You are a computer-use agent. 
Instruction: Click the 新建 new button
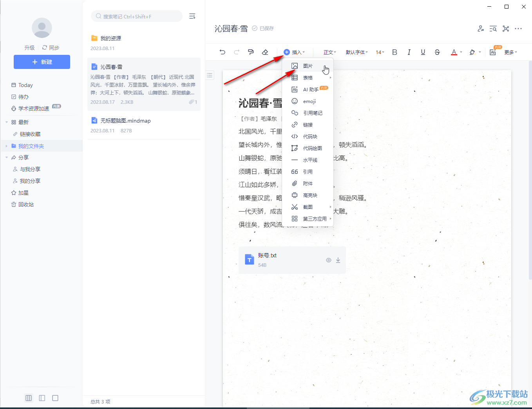(42, 62)
